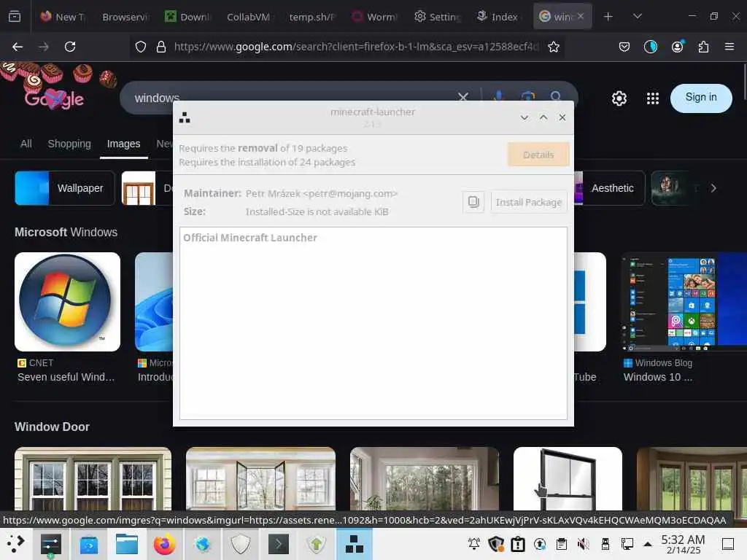The height and width of the screenshot is (560, 747).
Task: Click the copy icon beside Install Package
Action: pyautogui.click(x=473, y=202)
